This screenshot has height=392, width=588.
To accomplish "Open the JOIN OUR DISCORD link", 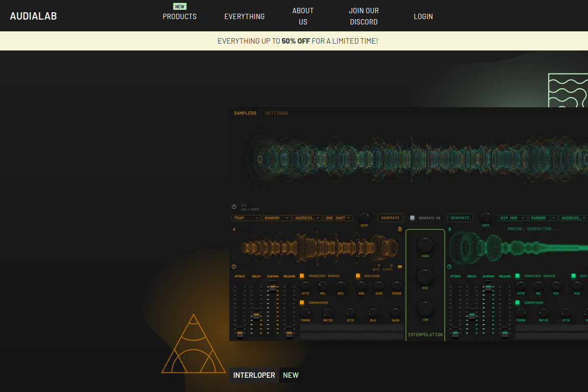I will tap(364, 16).
